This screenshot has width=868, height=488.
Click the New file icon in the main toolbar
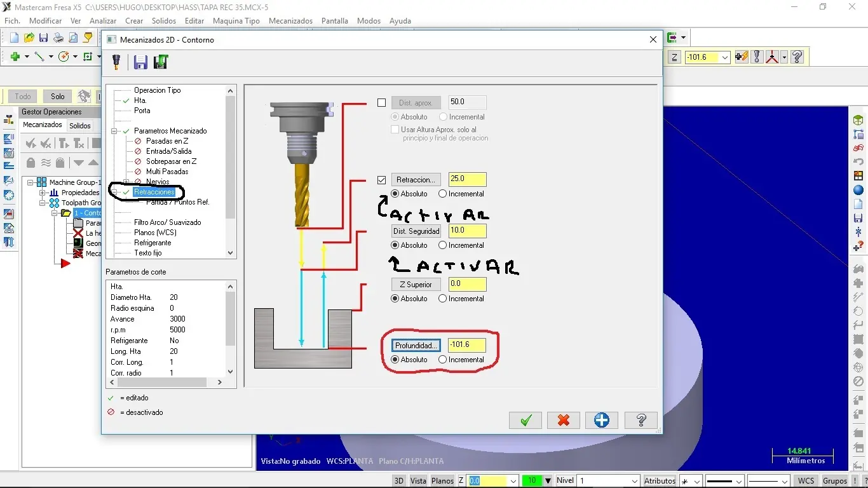click(x=14, y=38)
